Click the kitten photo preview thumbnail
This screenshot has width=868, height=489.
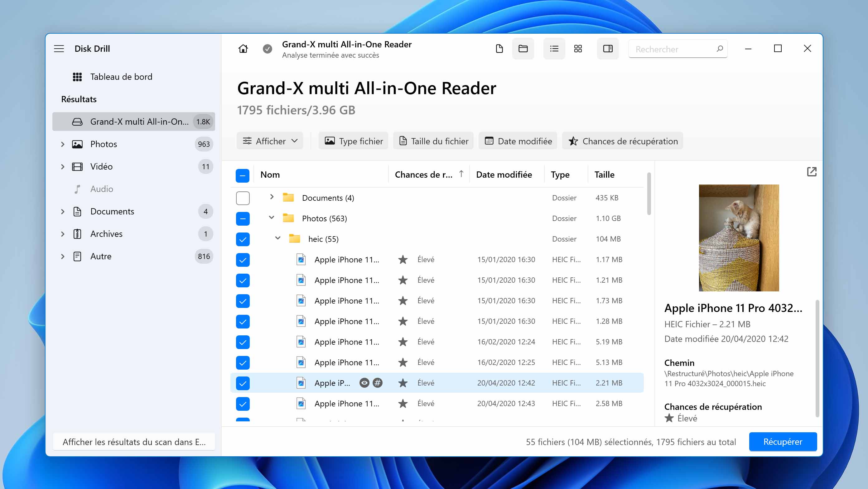[x=739, y=238]
